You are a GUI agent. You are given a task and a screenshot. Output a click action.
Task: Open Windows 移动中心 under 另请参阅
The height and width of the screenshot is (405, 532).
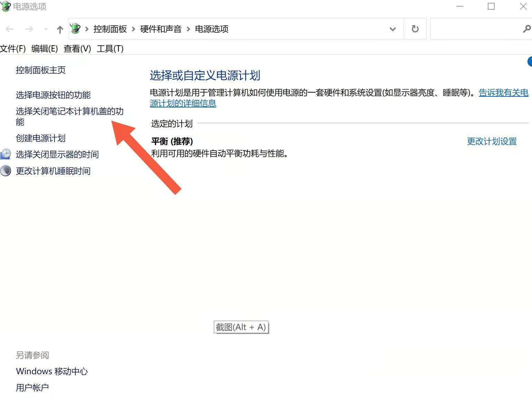pyautogui.click(x=52, y=371)
